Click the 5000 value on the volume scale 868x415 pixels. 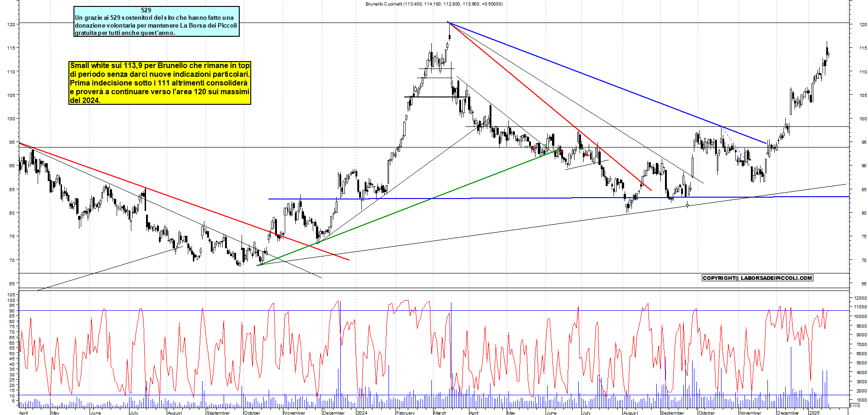[861, 363]
